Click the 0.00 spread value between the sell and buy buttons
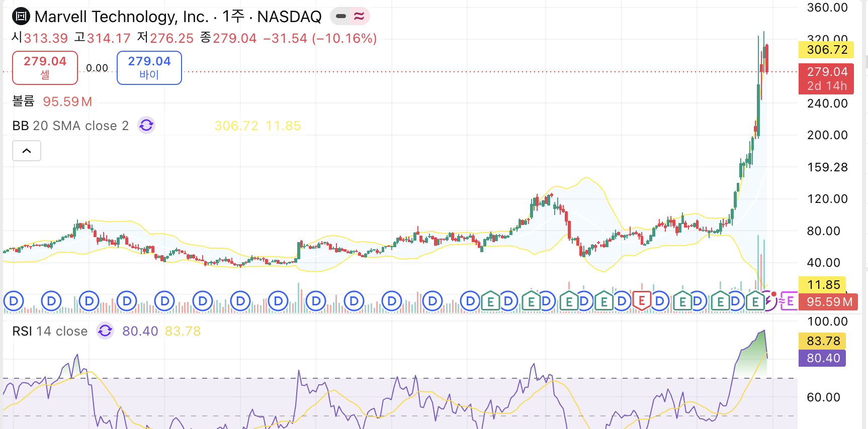The width and height of the screenshot is (868, 429). coord(97,68)
